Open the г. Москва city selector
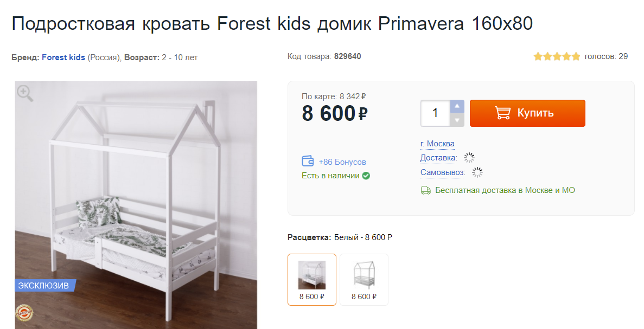The width and height of the screenshot is (644, 329). click(437, 144)
